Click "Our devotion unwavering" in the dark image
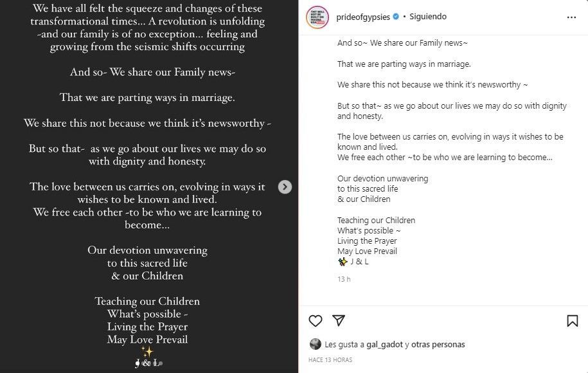Image resolution: width=588 pixels, height=373 pixels. (x=147, y=250)
